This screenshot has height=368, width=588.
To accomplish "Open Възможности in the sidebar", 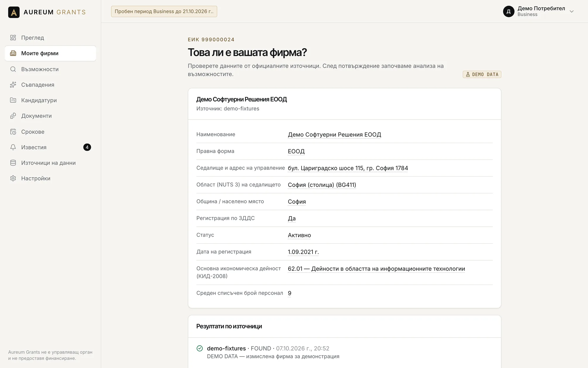I will 50,69.
